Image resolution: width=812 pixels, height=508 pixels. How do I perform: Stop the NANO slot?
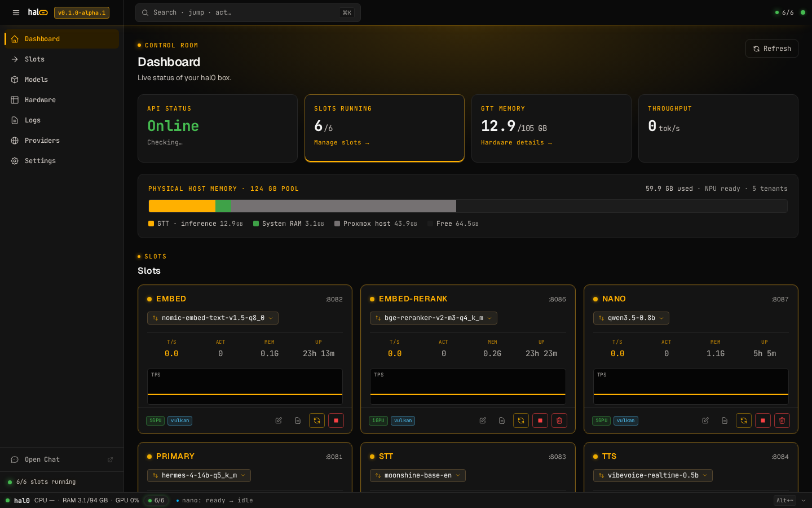[763, 421]
